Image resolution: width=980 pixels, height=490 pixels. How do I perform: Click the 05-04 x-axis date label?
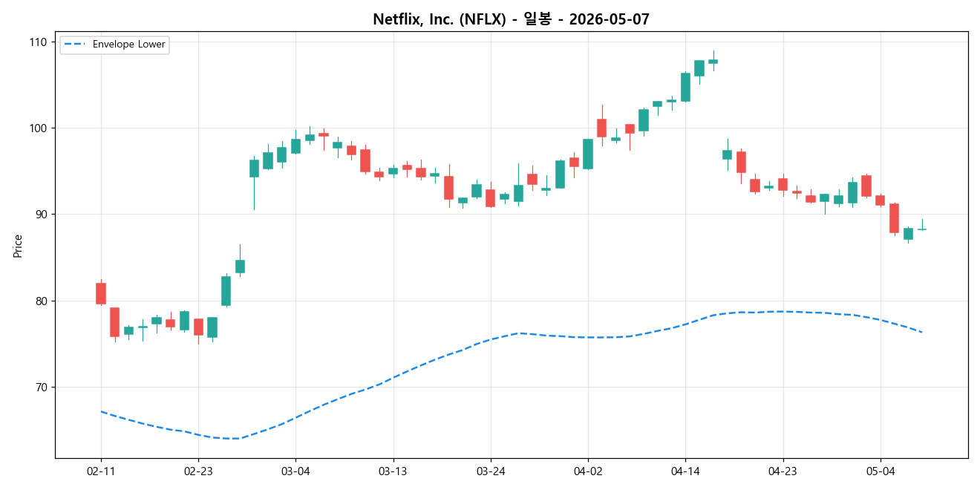click(x=880, y=471)
